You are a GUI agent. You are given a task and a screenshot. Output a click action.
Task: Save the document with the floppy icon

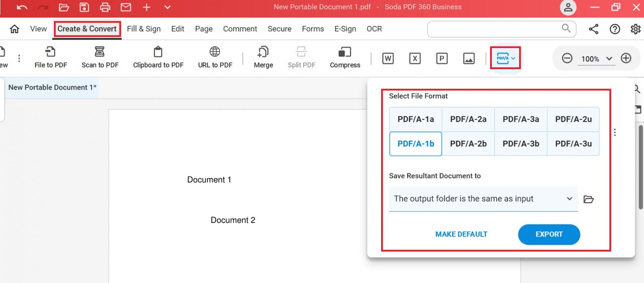click(x=85, y=7)
